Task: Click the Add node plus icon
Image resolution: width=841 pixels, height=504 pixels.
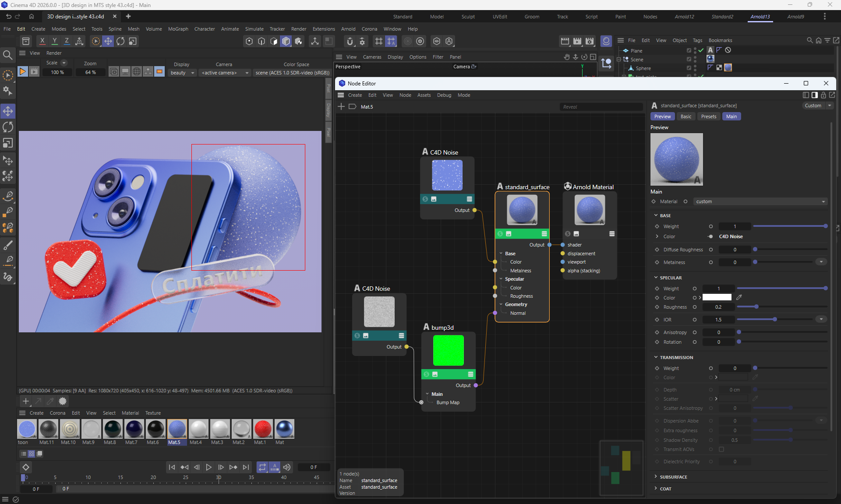Action: [341, 106]
